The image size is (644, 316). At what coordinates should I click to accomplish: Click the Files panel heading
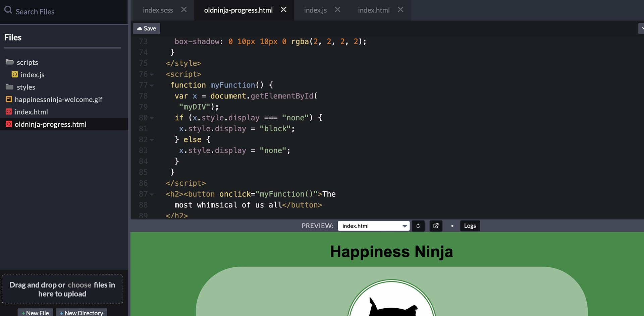13,38
